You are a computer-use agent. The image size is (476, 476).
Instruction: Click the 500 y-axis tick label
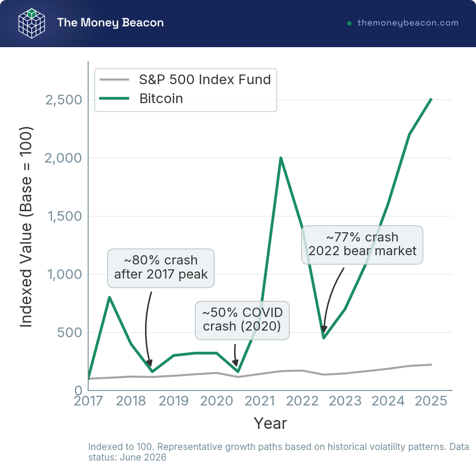(x=70, y=333)
